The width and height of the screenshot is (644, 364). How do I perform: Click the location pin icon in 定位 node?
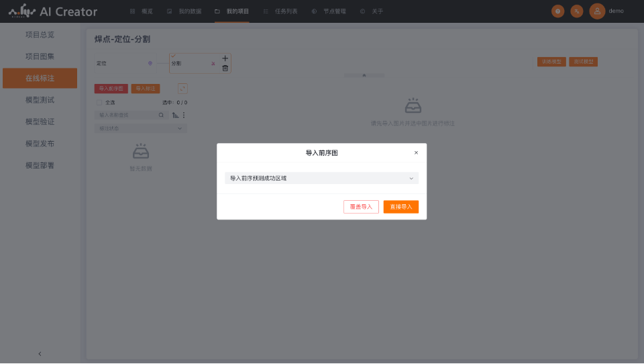click(150, 64)
